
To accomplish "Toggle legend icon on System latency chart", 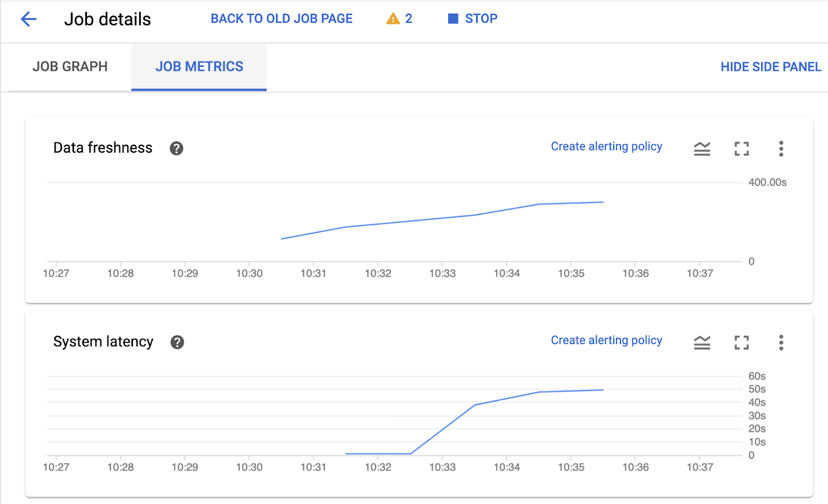I will 702,342.
